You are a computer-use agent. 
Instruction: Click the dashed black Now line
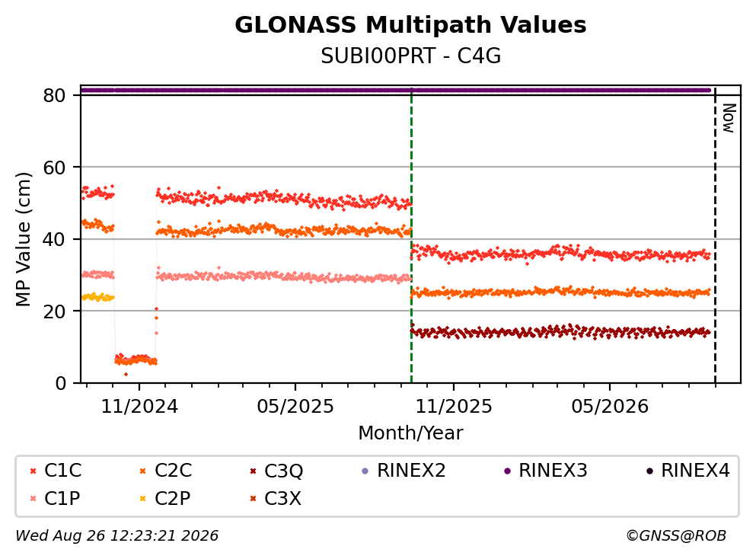coord(715,236)
